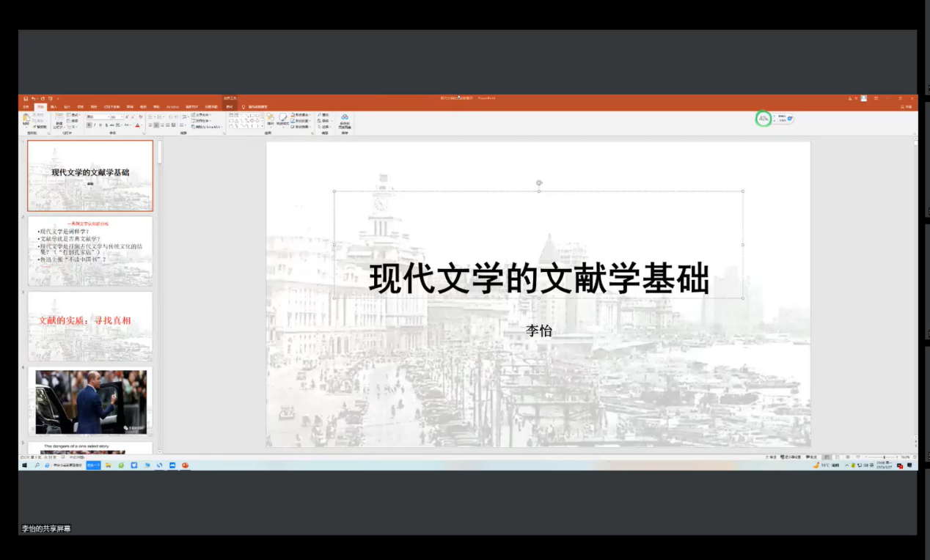Image resolution: width=930 pixels, height=560 pixels.
Task: Open the Quick Styles icon
Action: pos(282,119)
